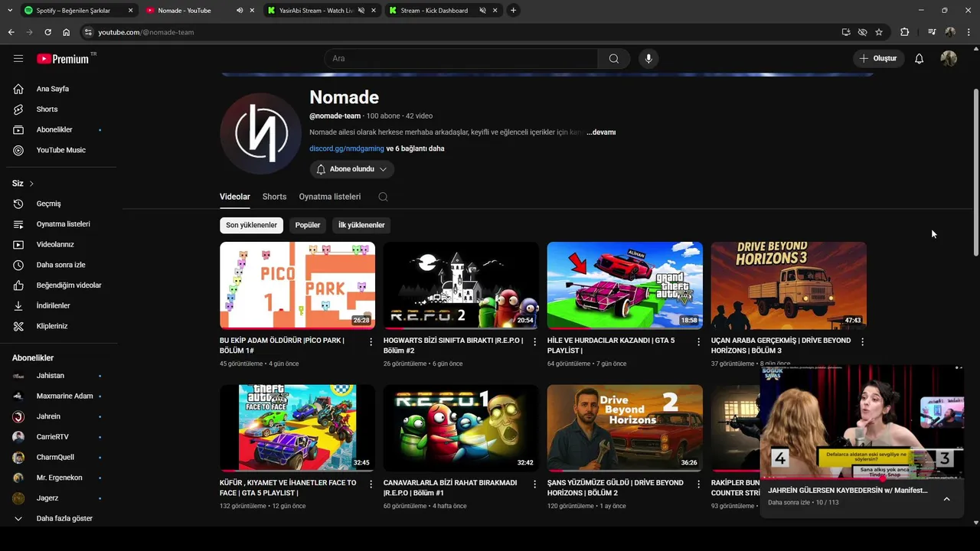Open browser extensions puzzle icon
Screen dimensions: 980x551
905,32
